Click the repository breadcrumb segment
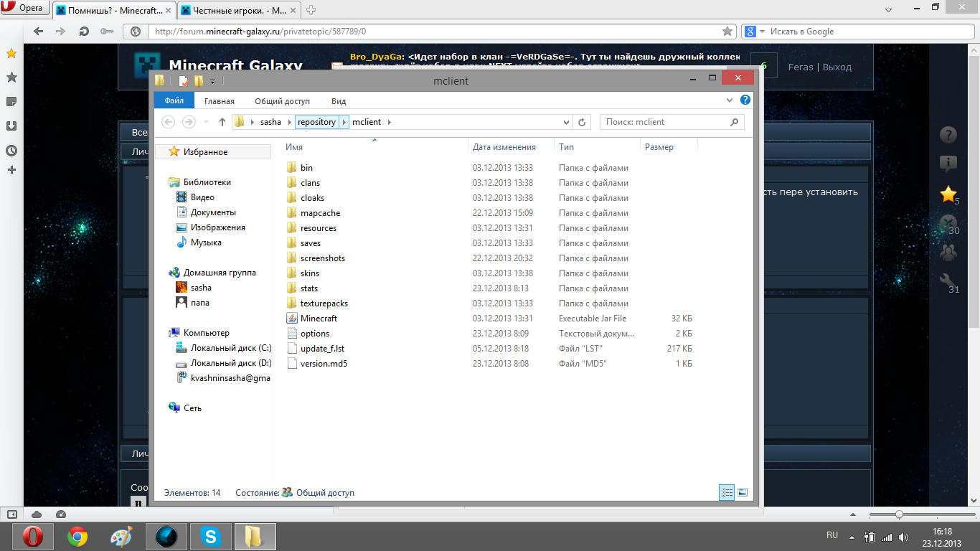 coord(316,122)
